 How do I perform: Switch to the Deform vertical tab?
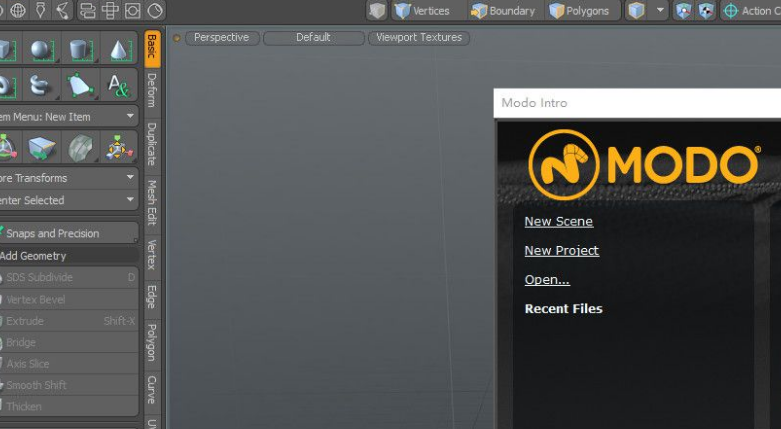[151, 90]
